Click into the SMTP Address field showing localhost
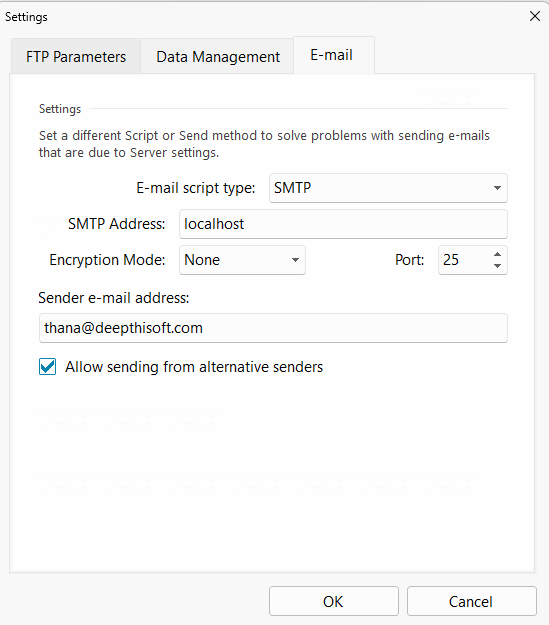Screen dimensions: 549x625 [x=343, y=224]
